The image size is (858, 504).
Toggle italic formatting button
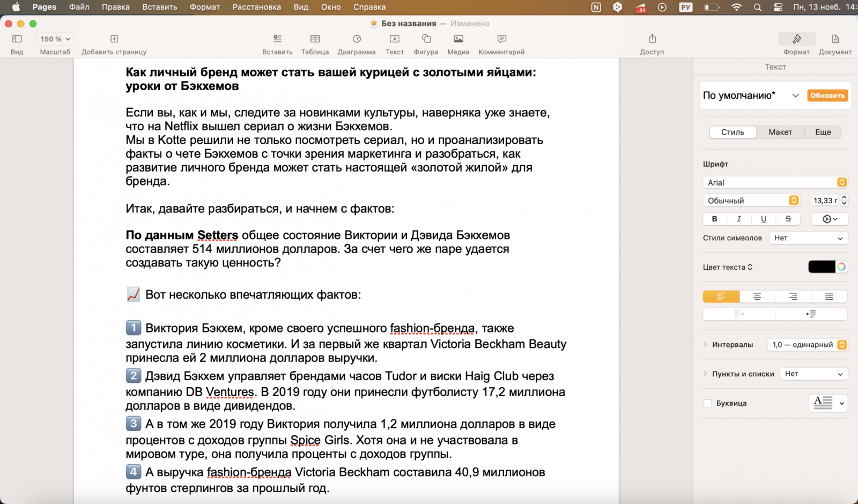coord(739,219)
